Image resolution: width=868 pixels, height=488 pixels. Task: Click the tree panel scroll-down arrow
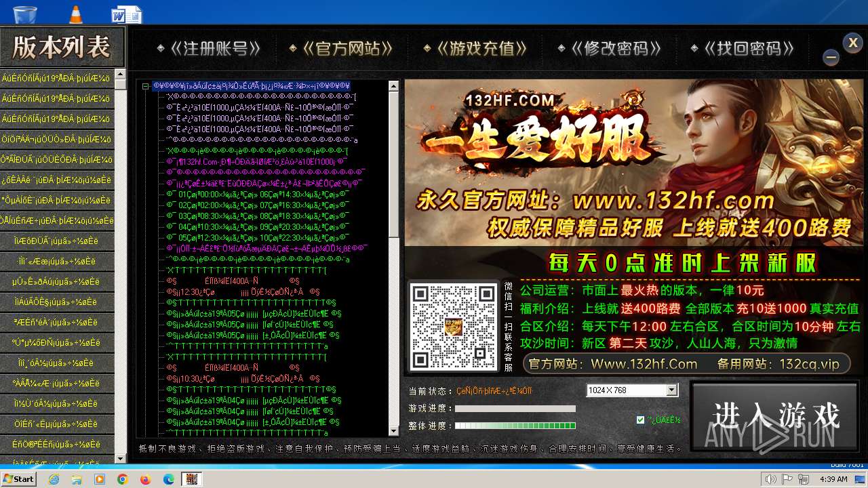click(393, 431)
